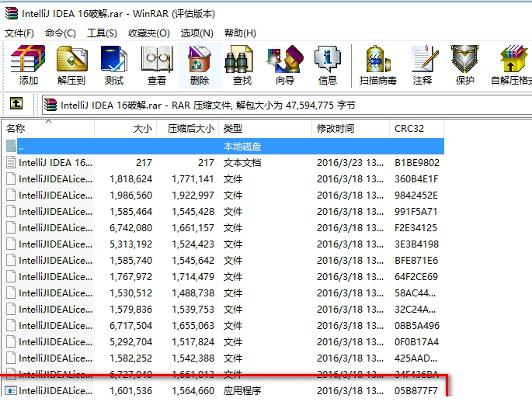Open the Help (帮助) menu

point(240,33)
